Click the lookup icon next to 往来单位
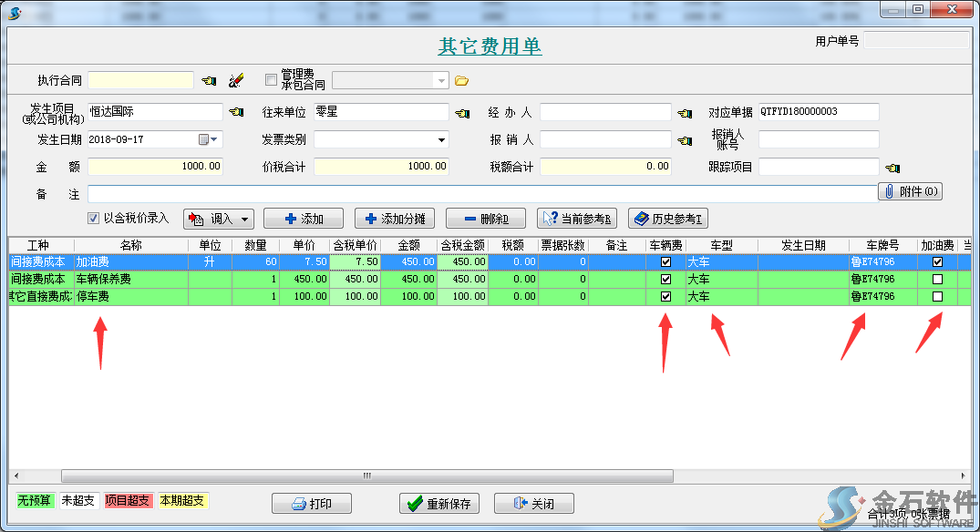The image size is (980, 532). (461, 113)
